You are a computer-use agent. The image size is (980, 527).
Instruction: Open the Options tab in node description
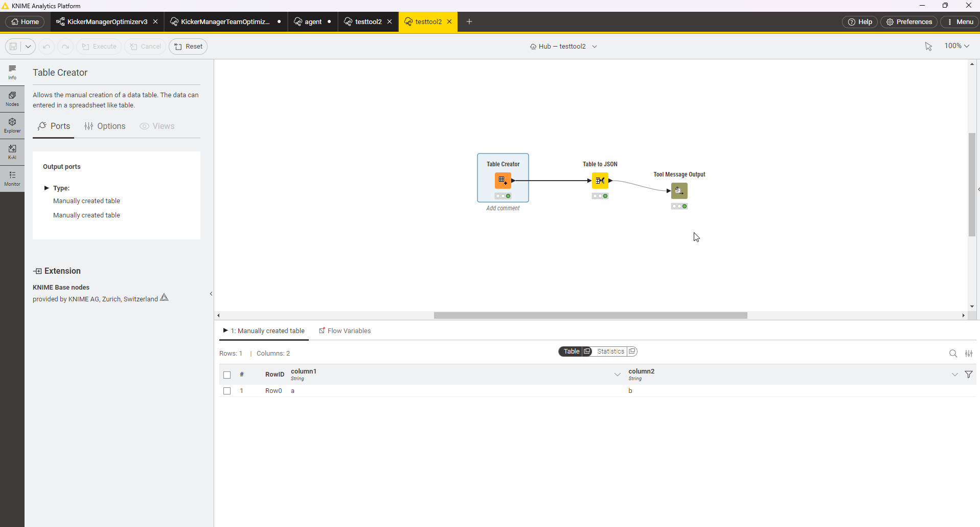click(x=105, y=126)
